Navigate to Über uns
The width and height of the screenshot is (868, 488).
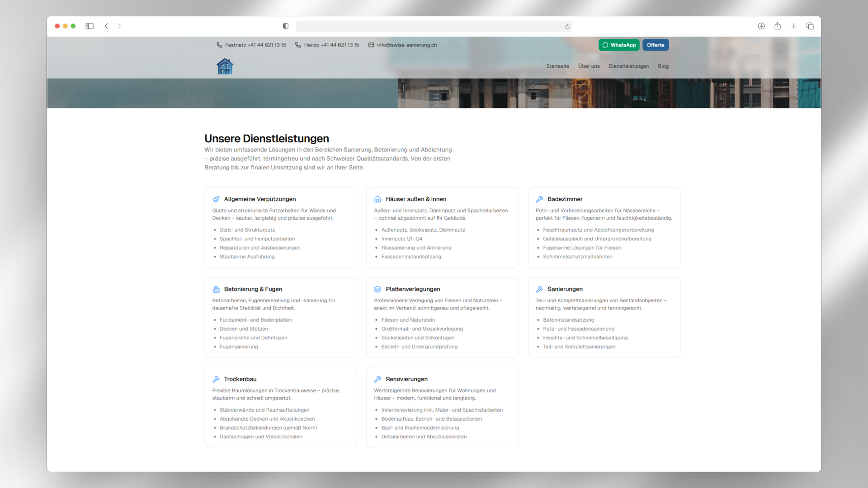coord(589,66)
